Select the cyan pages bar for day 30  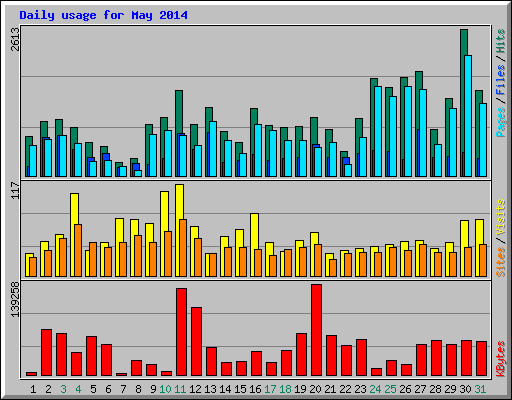click(x=468, y=116)
